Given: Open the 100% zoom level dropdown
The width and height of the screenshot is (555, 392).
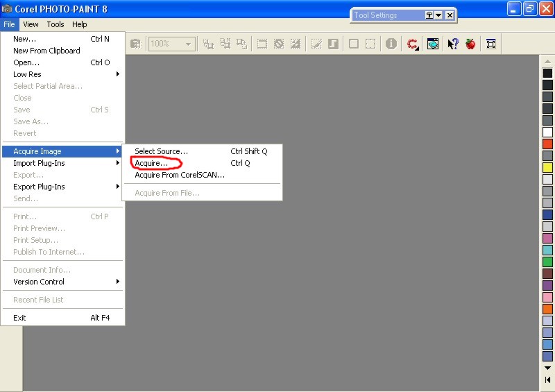Looking at the screenshot, I should pyautogui.click(x=188, y=44).
